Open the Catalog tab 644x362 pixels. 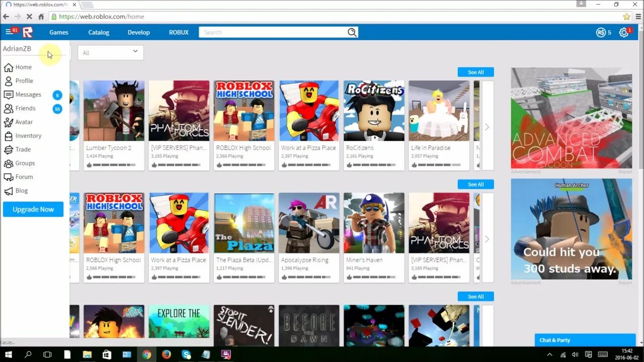click(x=99, y=32)
